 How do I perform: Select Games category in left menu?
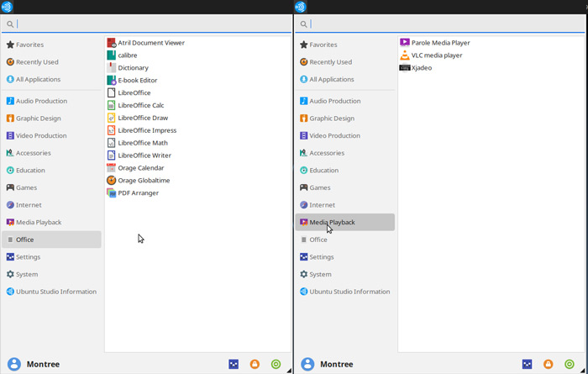52,187
